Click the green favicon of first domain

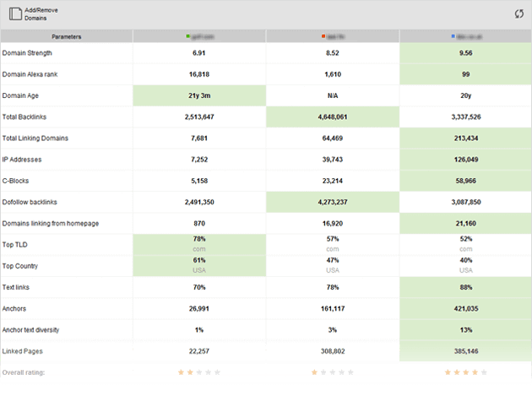pyautogui.click(x=187, y=37)
